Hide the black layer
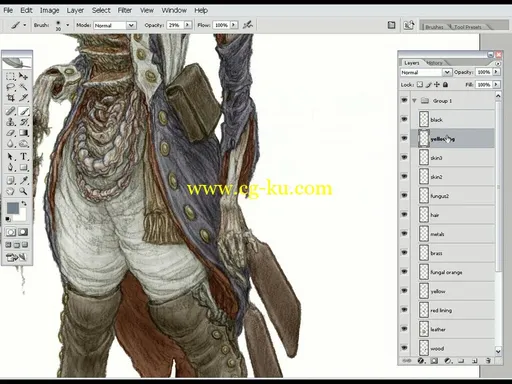This screenshot has width=512, height=384. pyautogui.click(x=404, y=119)
